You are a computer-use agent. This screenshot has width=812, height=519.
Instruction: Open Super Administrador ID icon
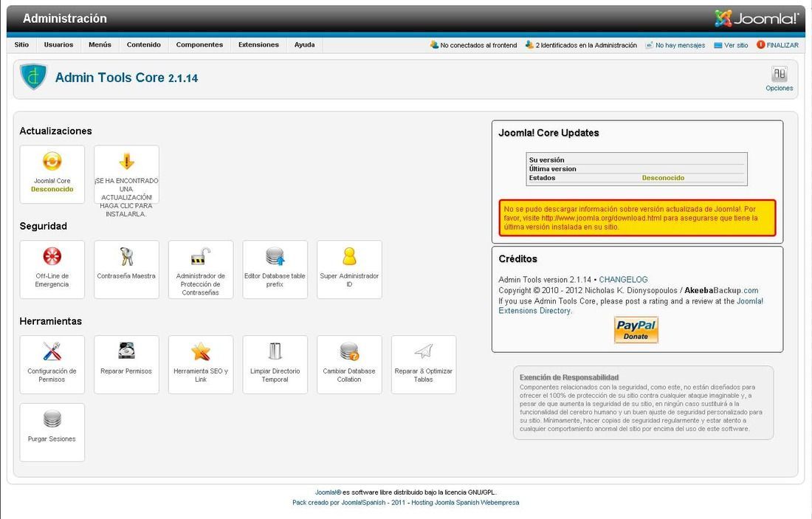click(x=350, y=257)
